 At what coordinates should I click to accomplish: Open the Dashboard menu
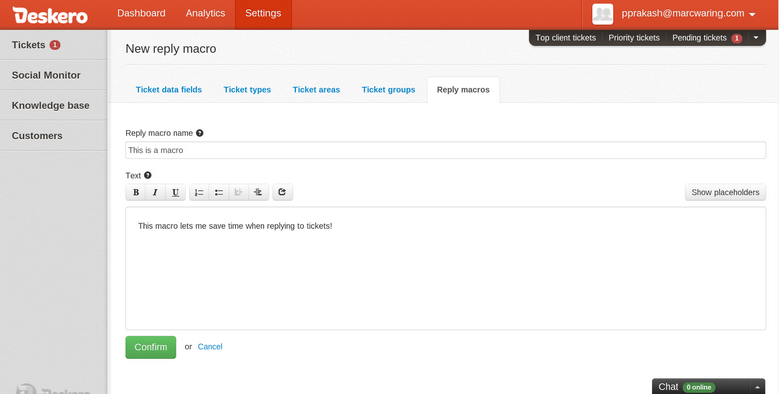click(141, 13)
